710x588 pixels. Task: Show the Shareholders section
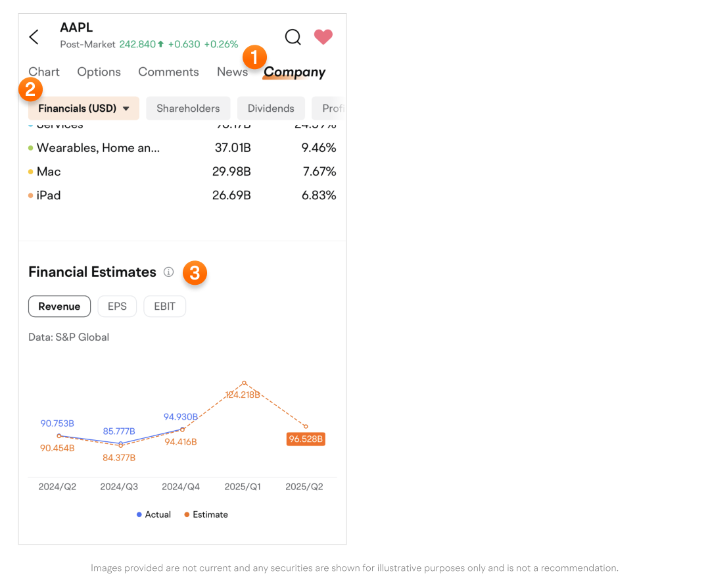[188, 109]
